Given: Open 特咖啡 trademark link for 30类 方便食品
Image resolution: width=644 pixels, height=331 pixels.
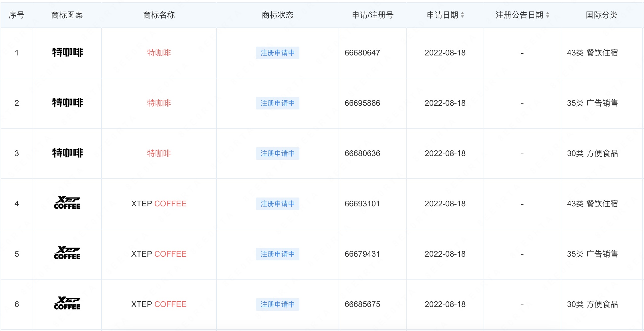Looking at the screenshot, I should 159,153.
